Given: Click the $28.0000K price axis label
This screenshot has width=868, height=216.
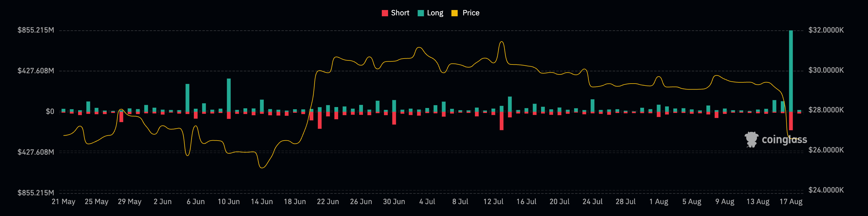Looking at the screenshot, I should tap(826, 110).
